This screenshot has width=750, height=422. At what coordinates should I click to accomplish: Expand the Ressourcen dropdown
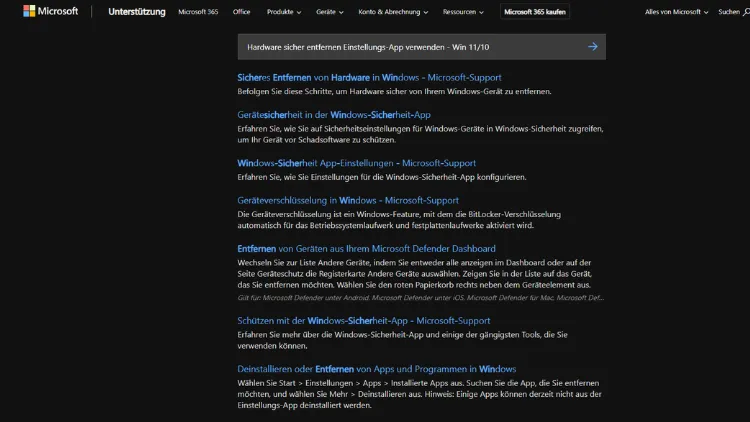[x=463, y=12]
